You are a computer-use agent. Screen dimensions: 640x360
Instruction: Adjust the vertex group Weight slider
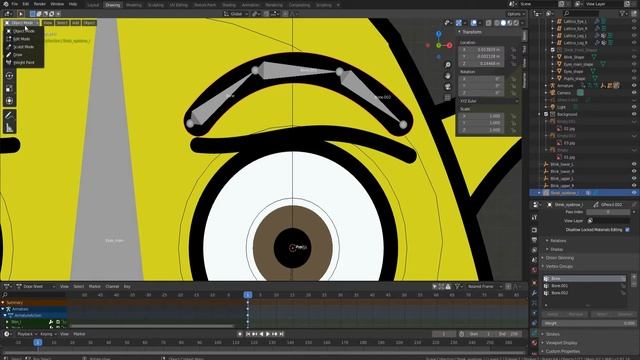coord(589,323)
